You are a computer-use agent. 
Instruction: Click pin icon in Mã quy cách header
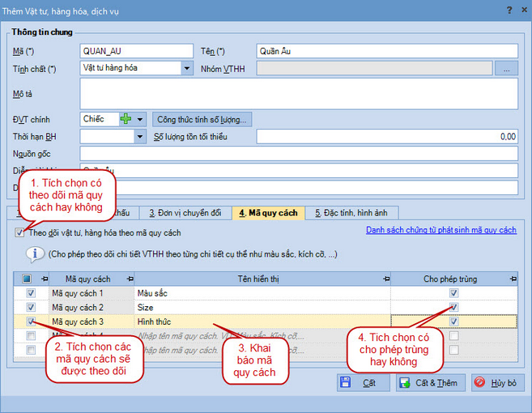[x=130, y=279]
